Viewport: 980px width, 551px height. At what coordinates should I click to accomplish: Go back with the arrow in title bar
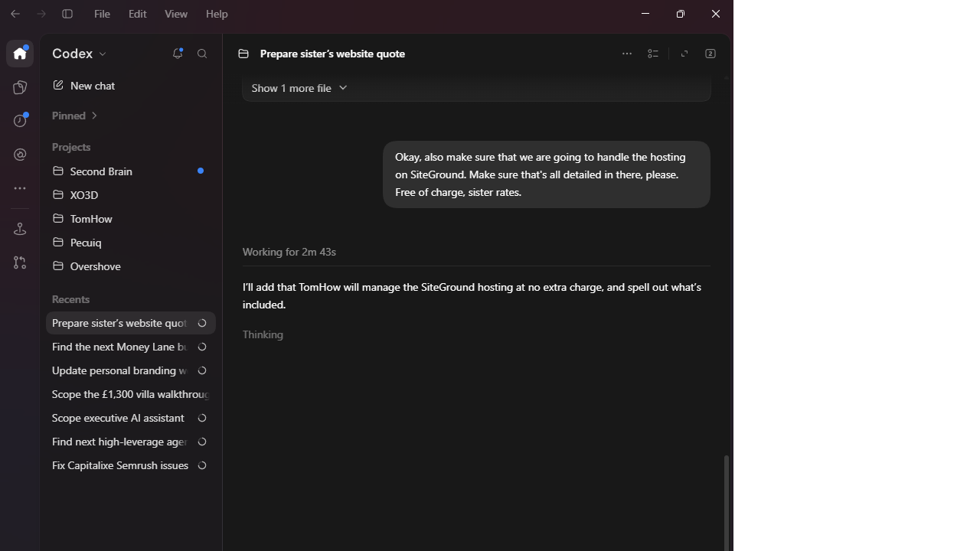(15, 14)
